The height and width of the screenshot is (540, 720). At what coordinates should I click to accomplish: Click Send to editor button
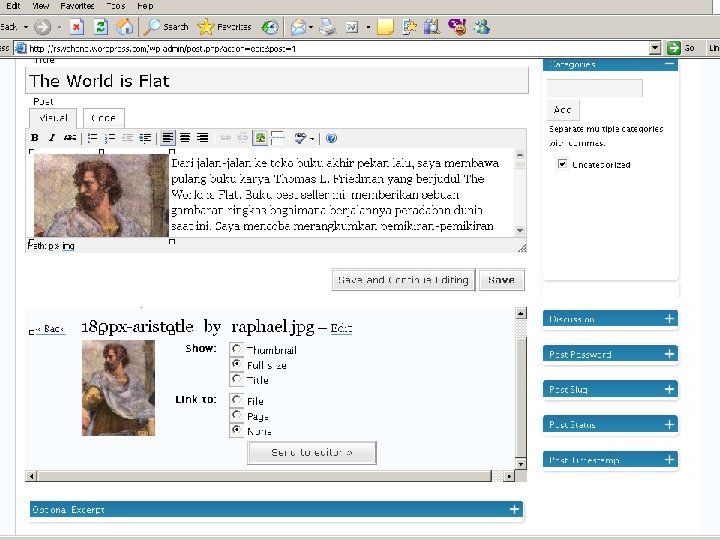312,453
